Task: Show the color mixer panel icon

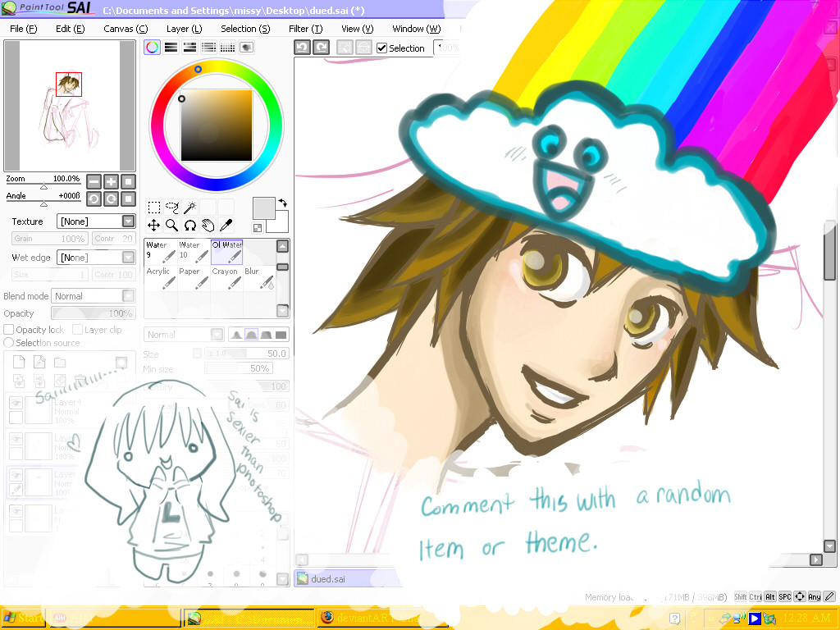Action: (208, 47)
